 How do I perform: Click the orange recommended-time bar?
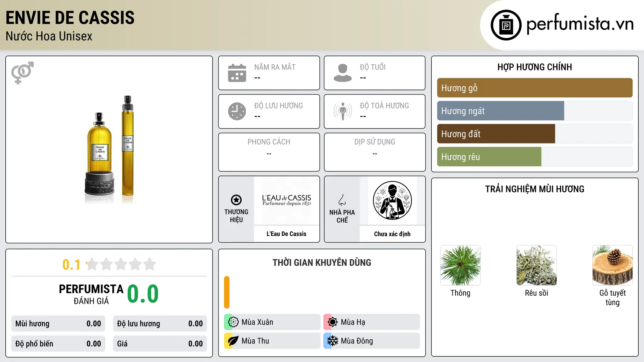click(x=227, y=292)
